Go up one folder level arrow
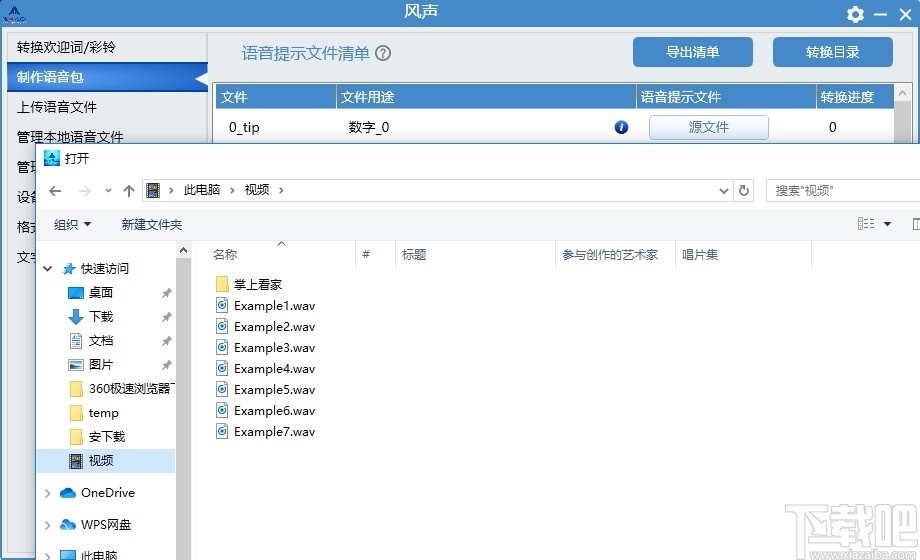 129,191
